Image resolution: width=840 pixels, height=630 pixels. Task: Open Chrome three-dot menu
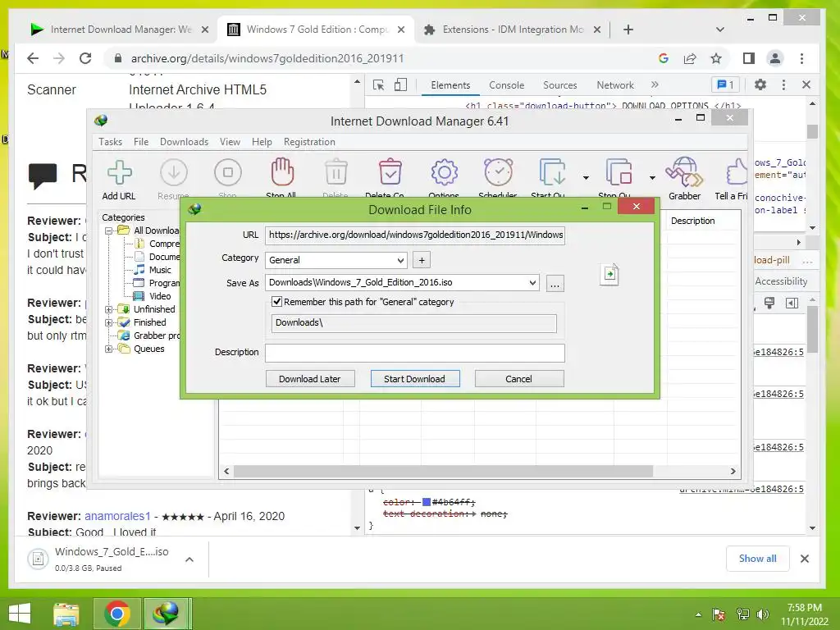[x=801, y=58]
